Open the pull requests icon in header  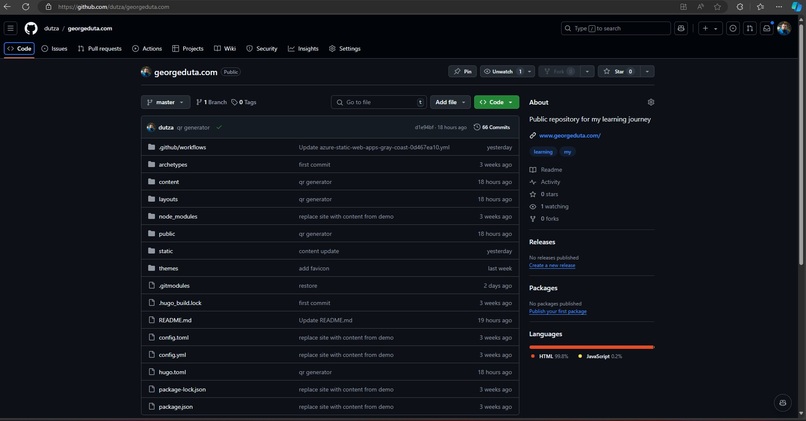point(750,28)
